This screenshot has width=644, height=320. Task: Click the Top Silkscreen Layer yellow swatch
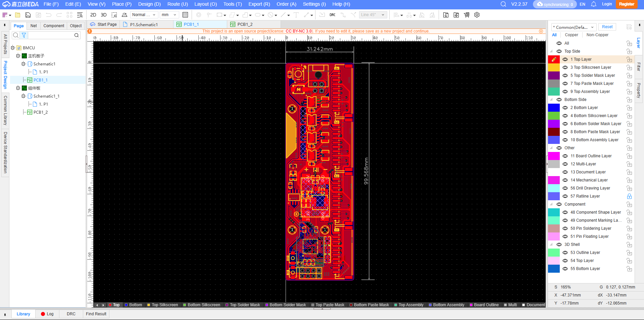(554, 67)
